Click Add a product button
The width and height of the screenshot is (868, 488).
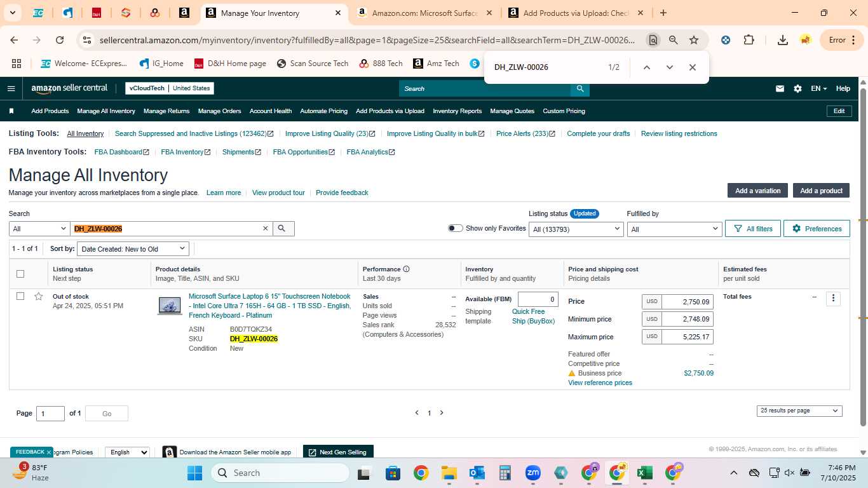(x=821, y=191)
